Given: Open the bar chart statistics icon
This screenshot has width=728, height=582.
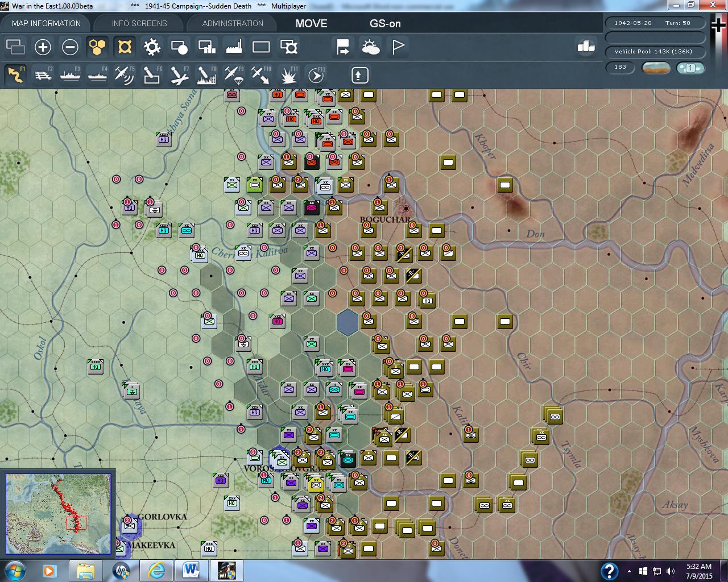Looking at the screenshot, I should click(586, 46).
